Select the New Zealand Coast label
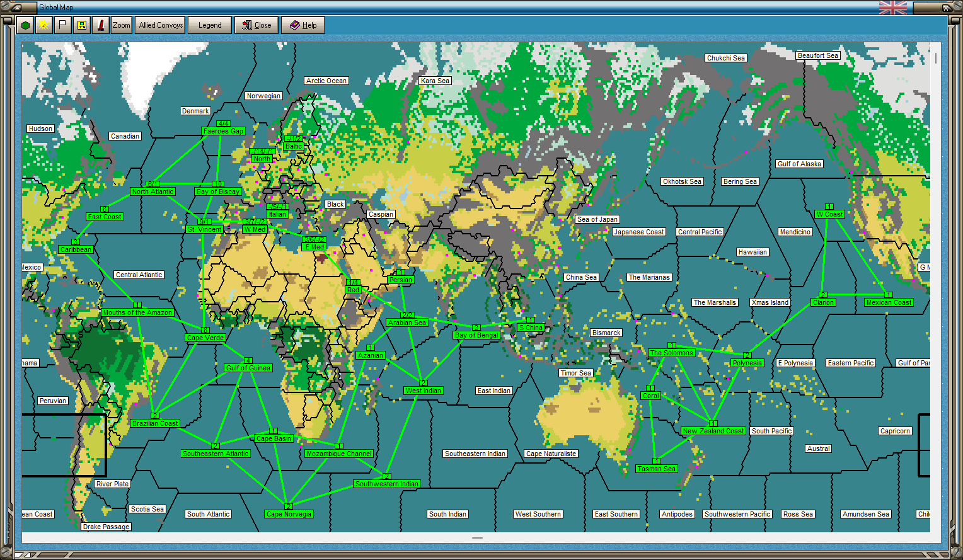This screenshot has width=963, height=560. 713,431
